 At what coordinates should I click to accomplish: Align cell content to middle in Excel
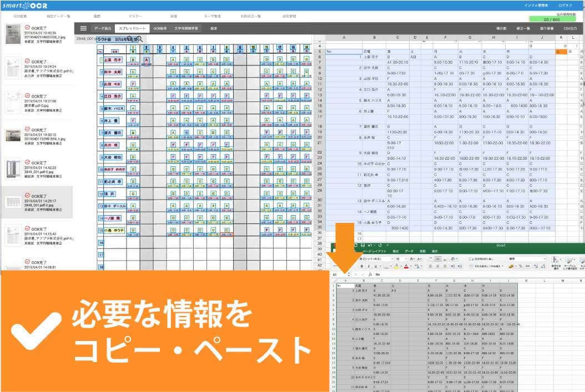click(437, 259)
